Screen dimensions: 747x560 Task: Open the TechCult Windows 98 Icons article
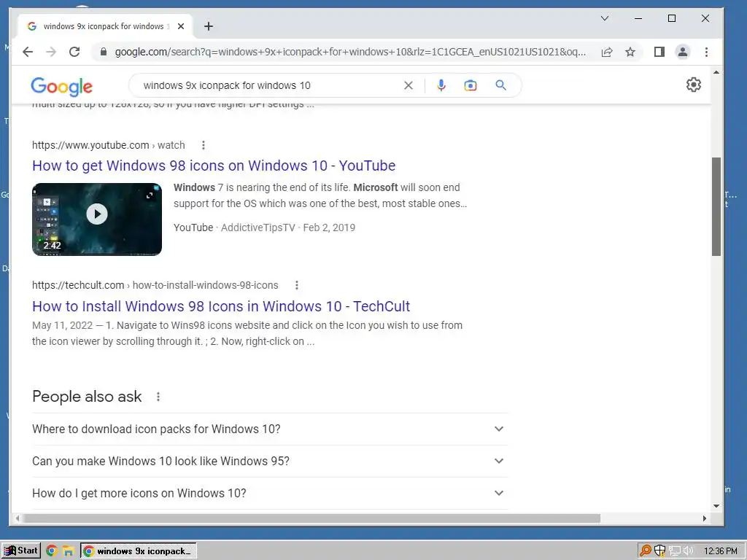click(221, 306)
